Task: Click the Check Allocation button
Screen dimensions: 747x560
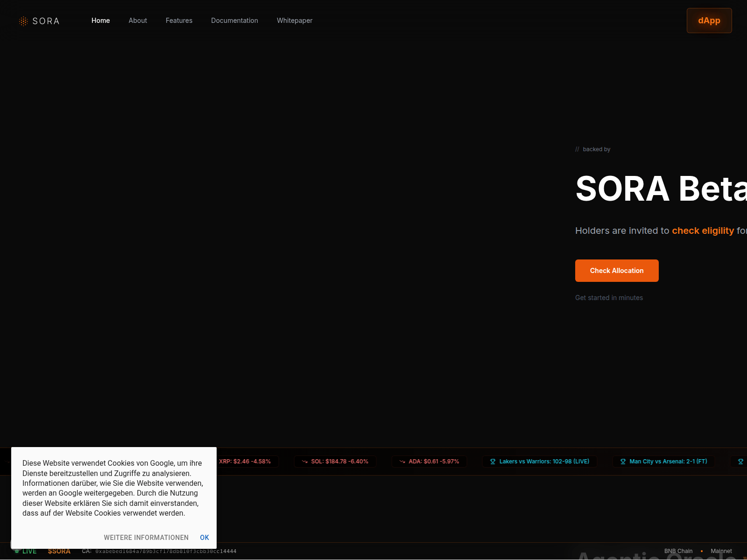Action: [617, 271]
